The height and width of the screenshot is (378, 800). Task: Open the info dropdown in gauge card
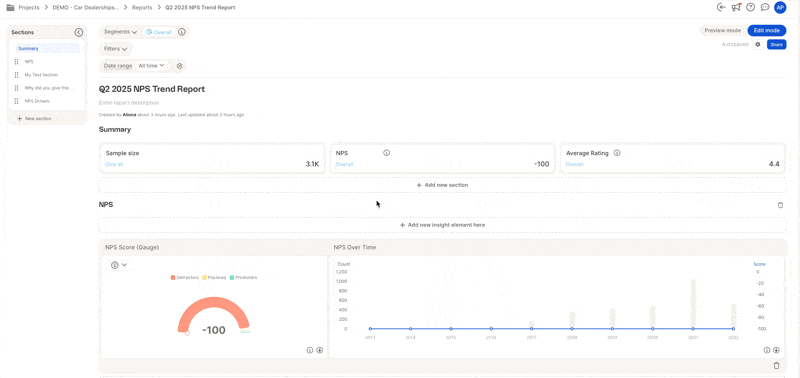click(119, 265)
